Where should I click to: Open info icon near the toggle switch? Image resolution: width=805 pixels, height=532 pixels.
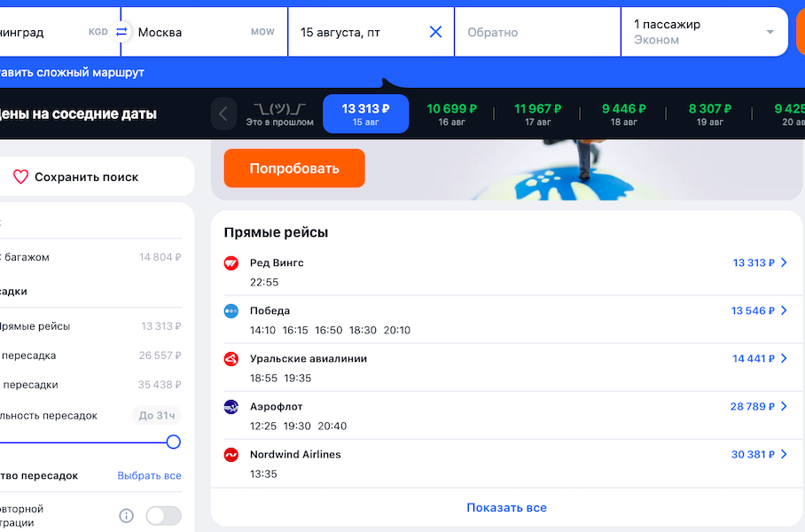click(126, 516)
